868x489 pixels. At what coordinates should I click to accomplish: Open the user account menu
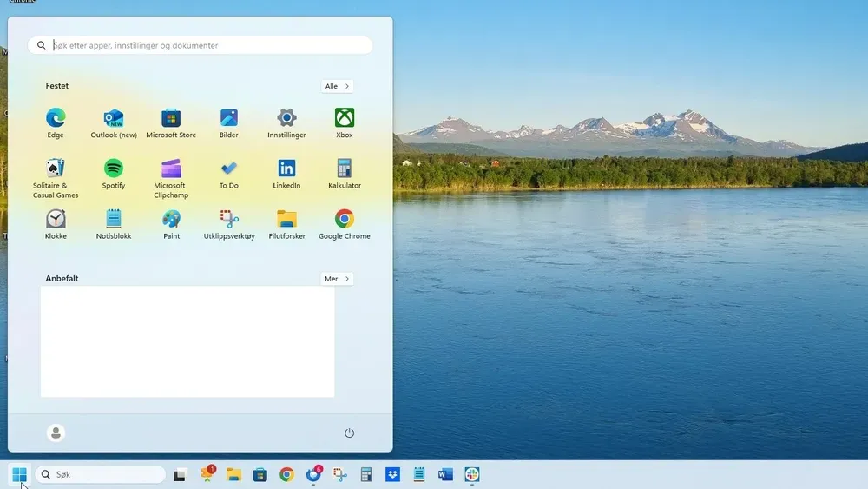coord(56,433)
